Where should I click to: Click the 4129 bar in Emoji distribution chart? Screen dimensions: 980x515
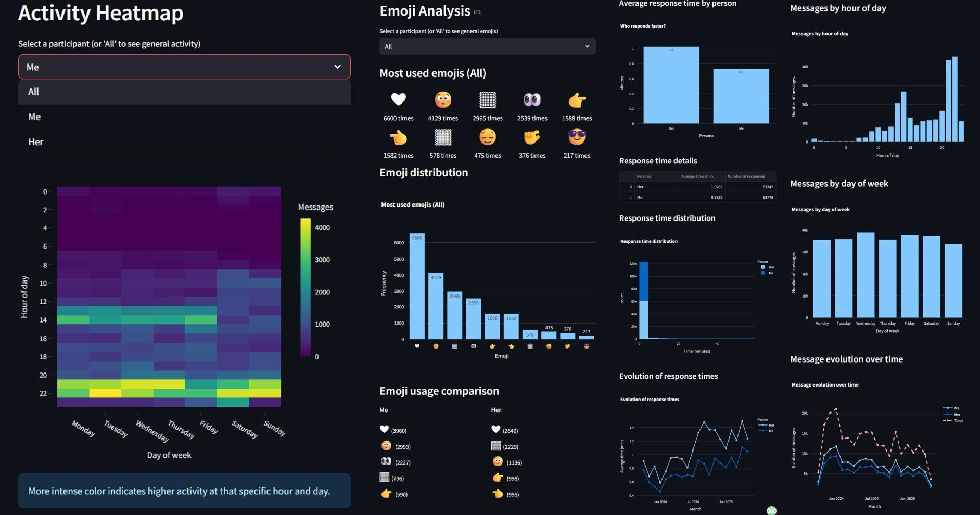[436, 306]
